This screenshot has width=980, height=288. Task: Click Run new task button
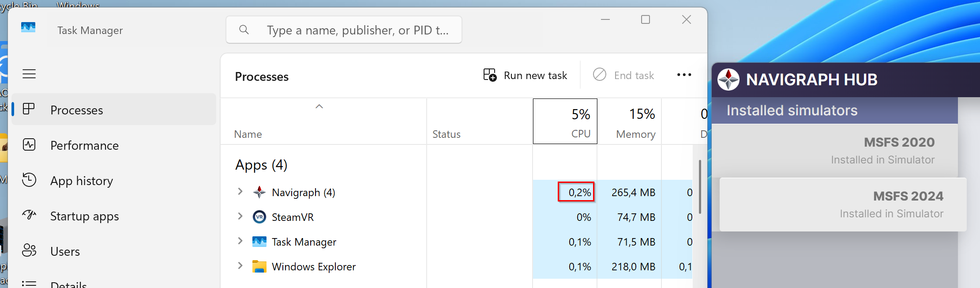[x=525, y=75]
